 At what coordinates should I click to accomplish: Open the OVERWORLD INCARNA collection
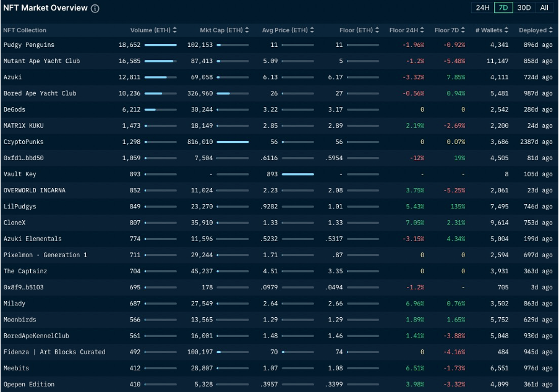(35, 190)
